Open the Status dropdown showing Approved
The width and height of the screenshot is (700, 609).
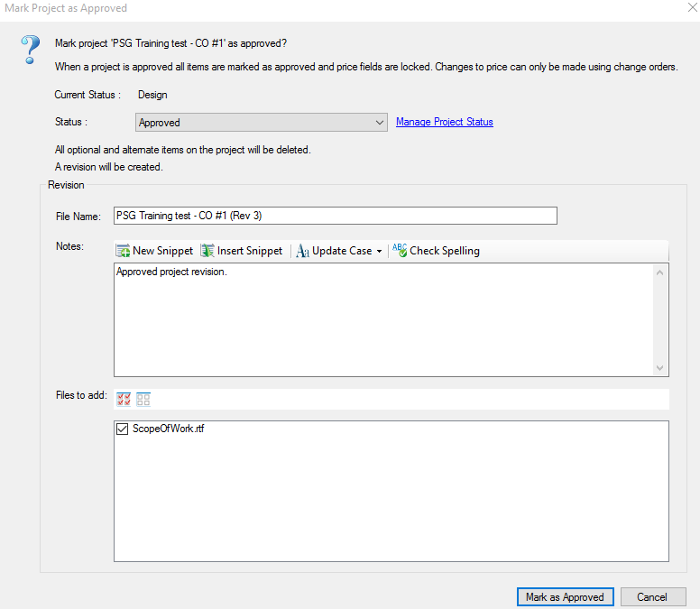point(262,123)
